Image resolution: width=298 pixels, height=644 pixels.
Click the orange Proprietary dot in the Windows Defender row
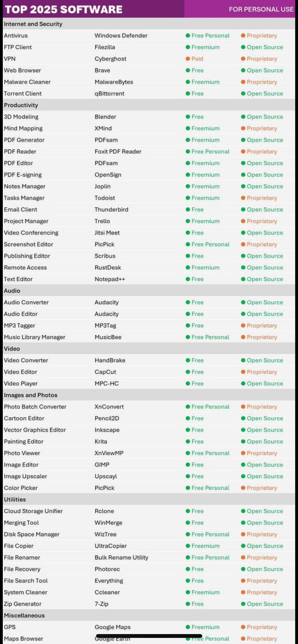[x=243, y=36]
